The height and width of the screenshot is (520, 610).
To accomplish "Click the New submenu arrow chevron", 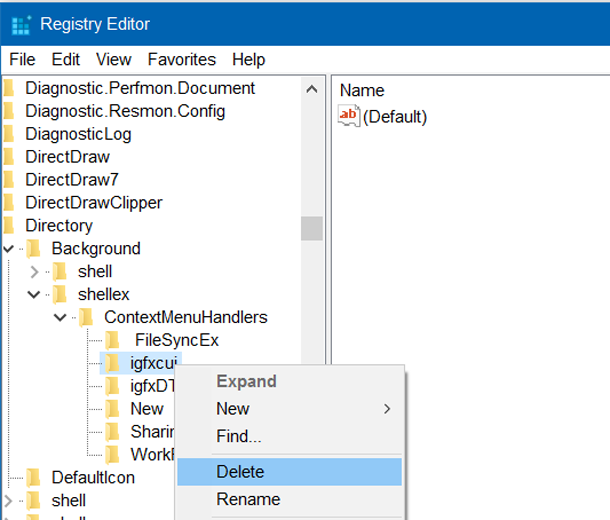I will click(x=387, y=409).
